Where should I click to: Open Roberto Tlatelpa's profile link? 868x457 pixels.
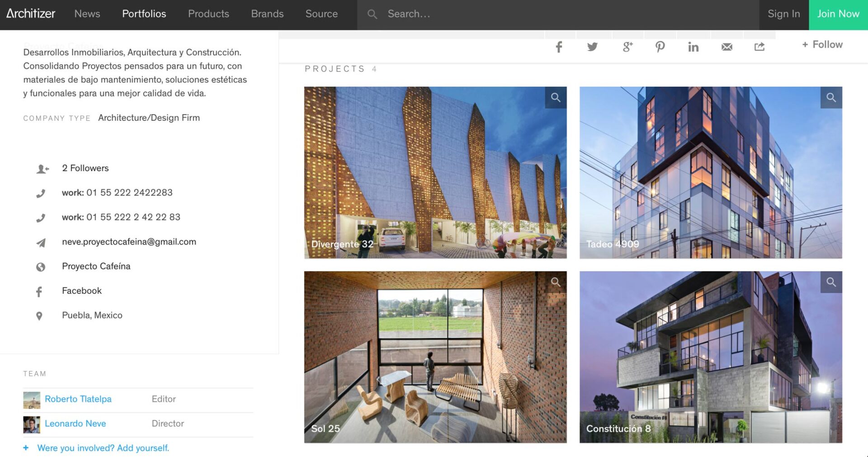click(x=78, y=399)
